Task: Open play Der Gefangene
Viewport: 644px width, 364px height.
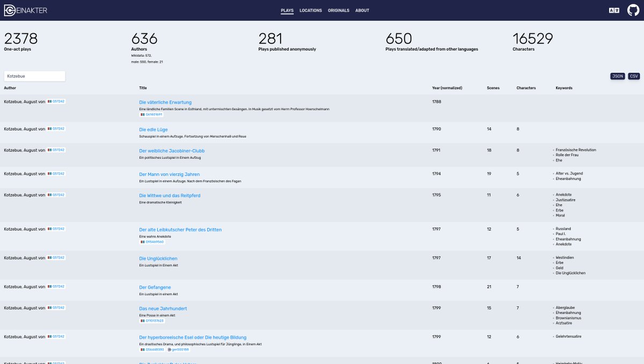Action: [x=155, y=288]
